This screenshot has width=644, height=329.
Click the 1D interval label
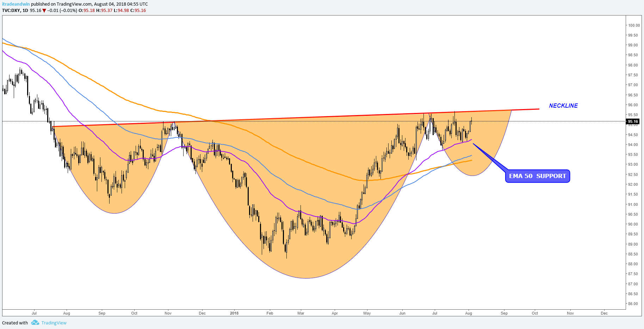point(25,11)
